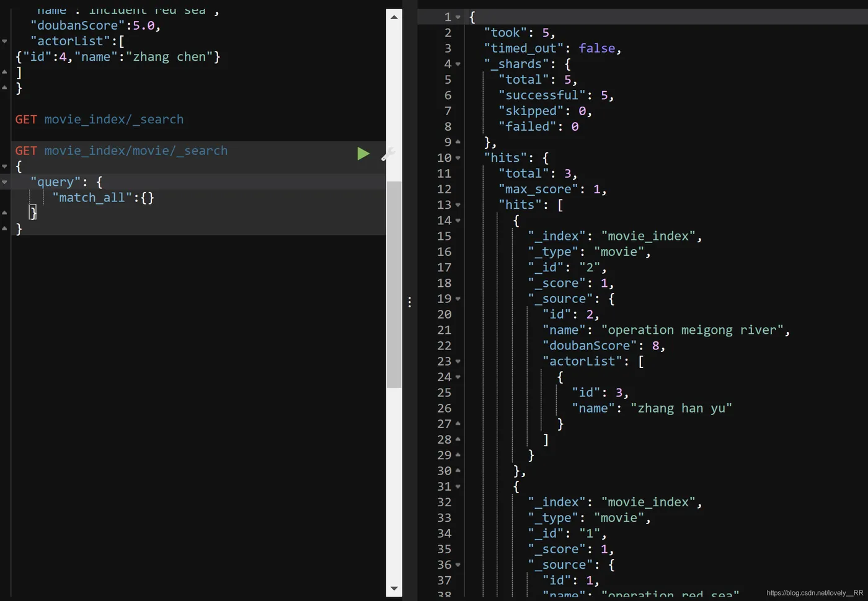Click the "total": 5 line under _shards

(x=538, y=80)
